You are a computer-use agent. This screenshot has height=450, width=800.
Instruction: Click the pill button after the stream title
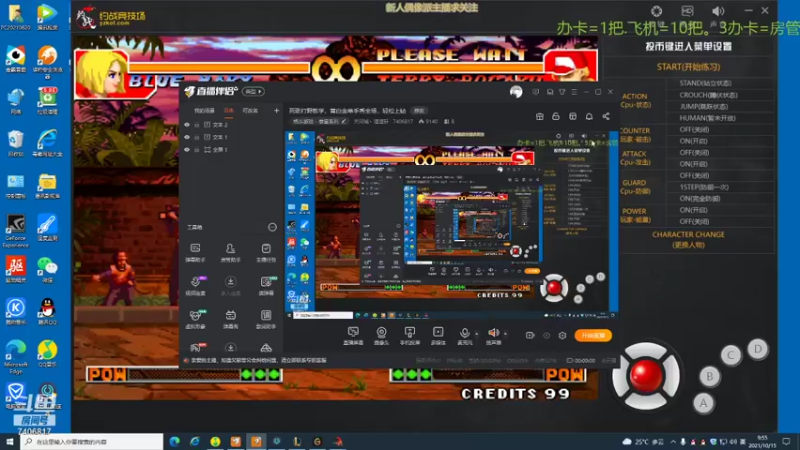click(419, 111)
